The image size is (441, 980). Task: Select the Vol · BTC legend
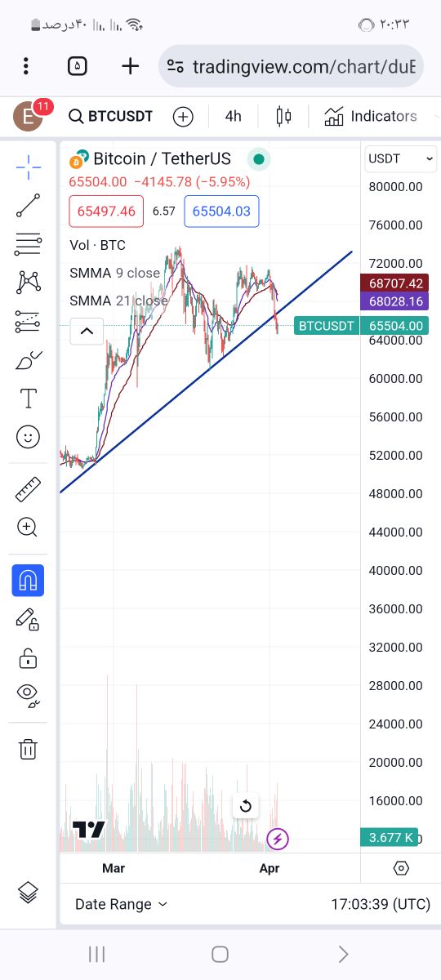[x=98, y=245]
